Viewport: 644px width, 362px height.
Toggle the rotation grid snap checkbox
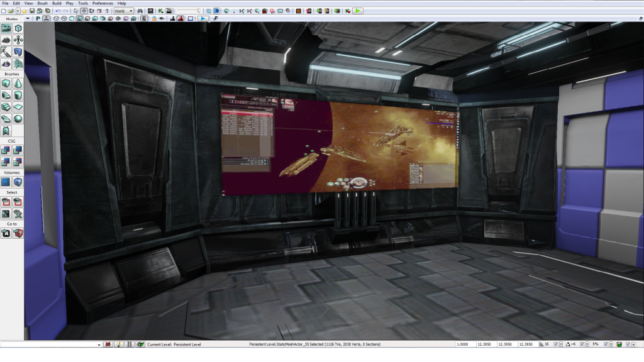coord(582,344)
